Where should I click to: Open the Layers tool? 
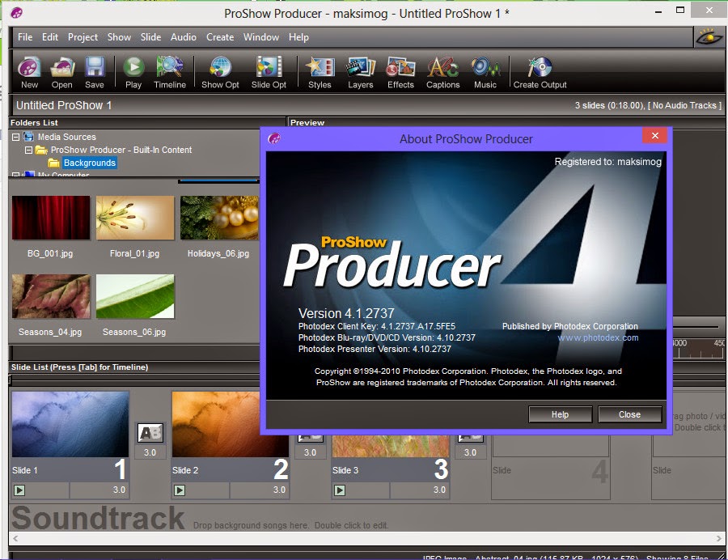coord(361,72)
